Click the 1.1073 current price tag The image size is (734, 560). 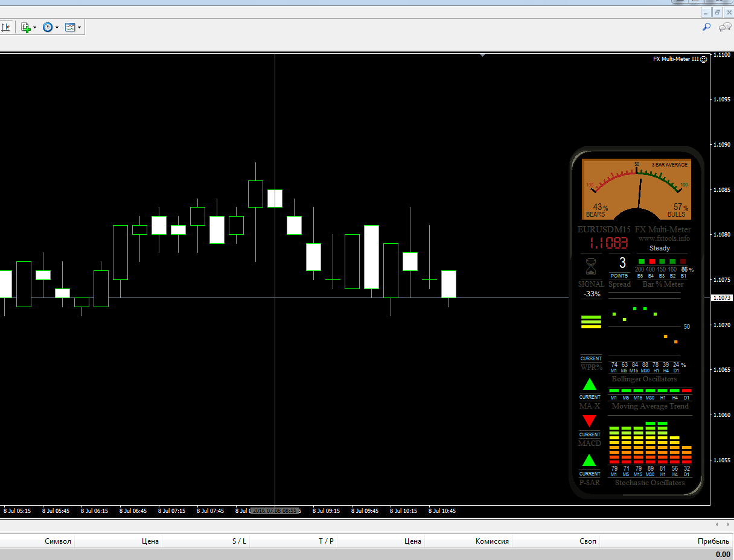(x=722, y=298)
